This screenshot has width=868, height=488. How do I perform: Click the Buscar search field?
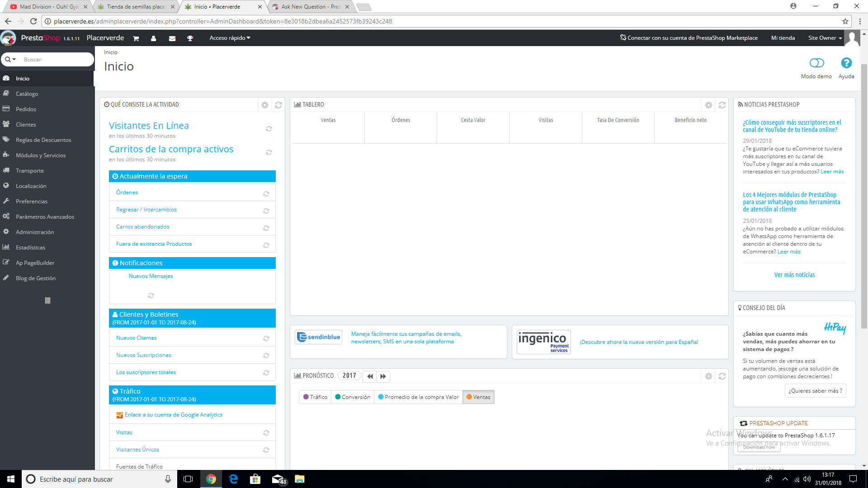tap(57, 60)
